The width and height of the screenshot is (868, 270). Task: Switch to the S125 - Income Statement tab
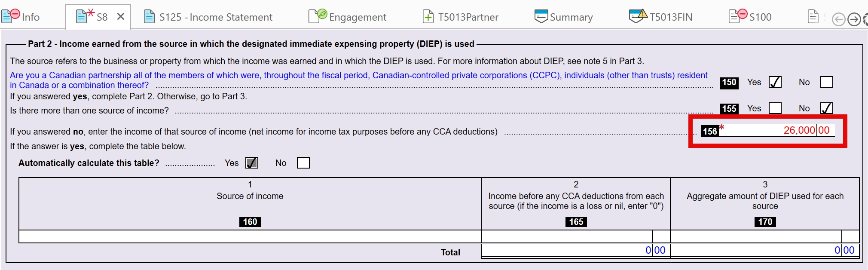click(215, 17)
